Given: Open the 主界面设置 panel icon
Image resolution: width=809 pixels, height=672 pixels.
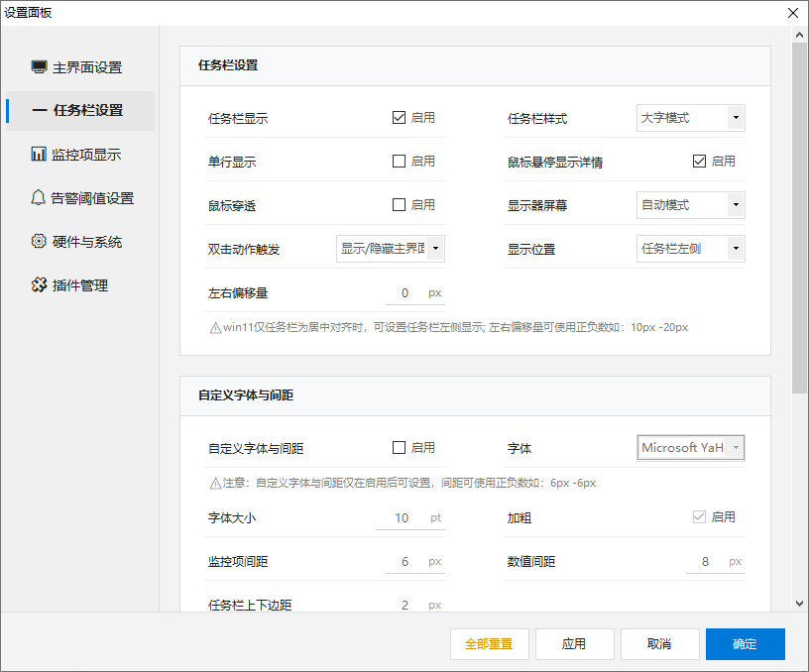Looking at the screenshot, I should pos(40,67).
